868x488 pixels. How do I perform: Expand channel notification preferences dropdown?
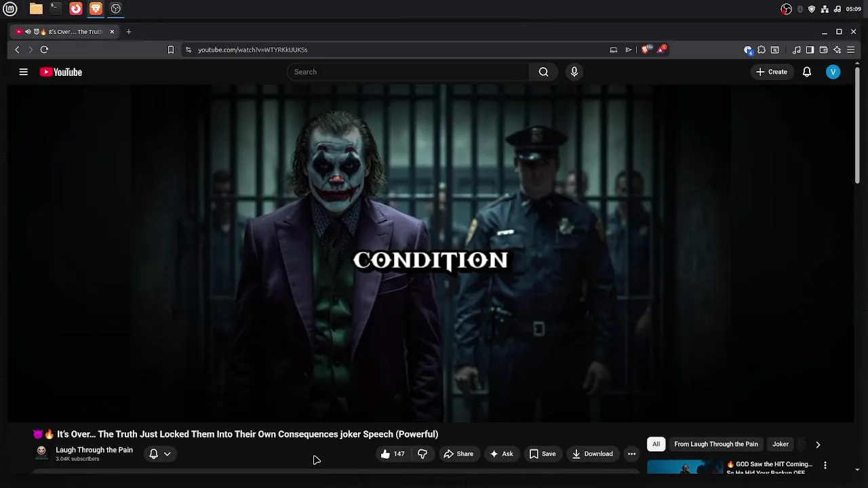160,454
